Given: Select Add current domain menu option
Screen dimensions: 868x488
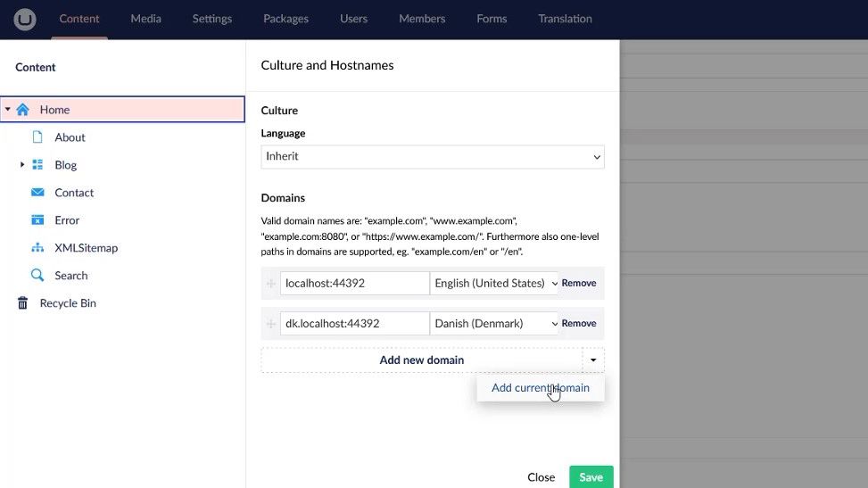Looking at the screenshot, I should tap(541, 388).
